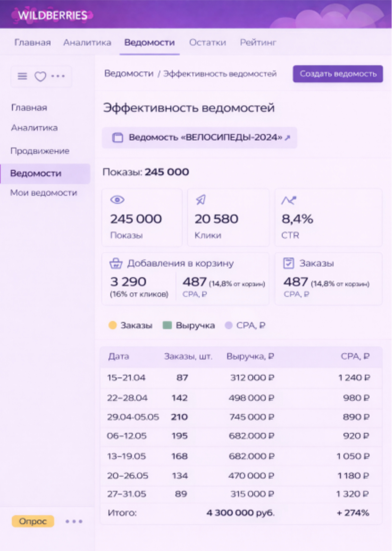Image resolution: width=392 pixels, height=551 pixels.
Task: Click the paper plane icon above Клики
Action: [201, 200]
